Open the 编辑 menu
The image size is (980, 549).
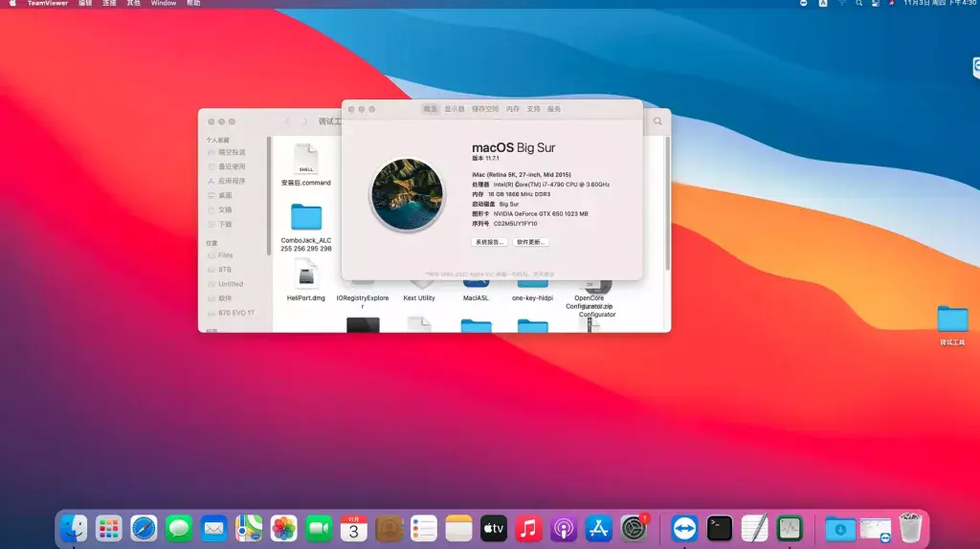[x=85, y=3]
